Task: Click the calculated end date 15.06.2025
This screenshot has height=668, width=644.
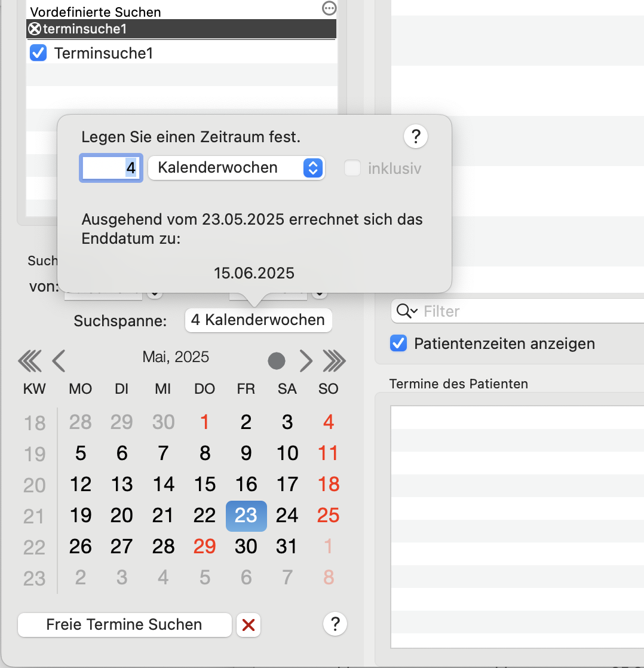Action: coord(254,273)
